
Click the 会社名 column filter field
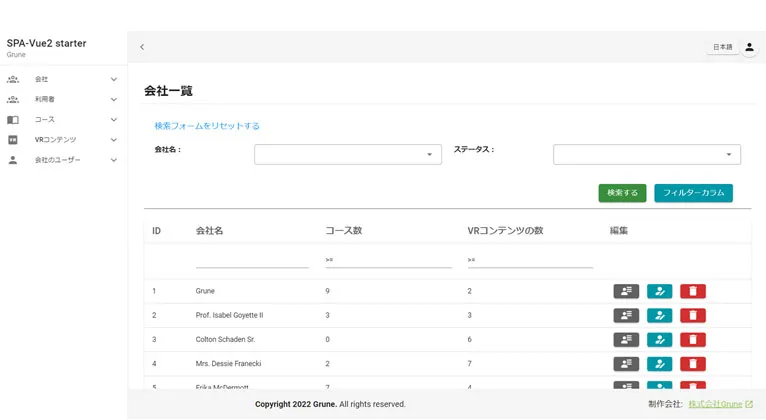[x=252, y=260]
